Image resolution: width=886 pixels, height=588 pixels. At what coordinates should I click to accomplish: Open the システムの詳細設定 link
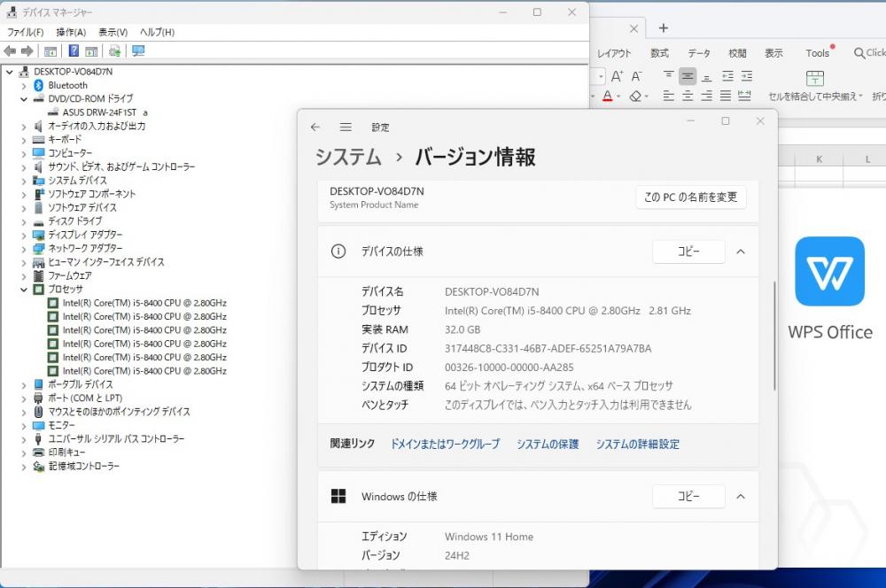637,444
